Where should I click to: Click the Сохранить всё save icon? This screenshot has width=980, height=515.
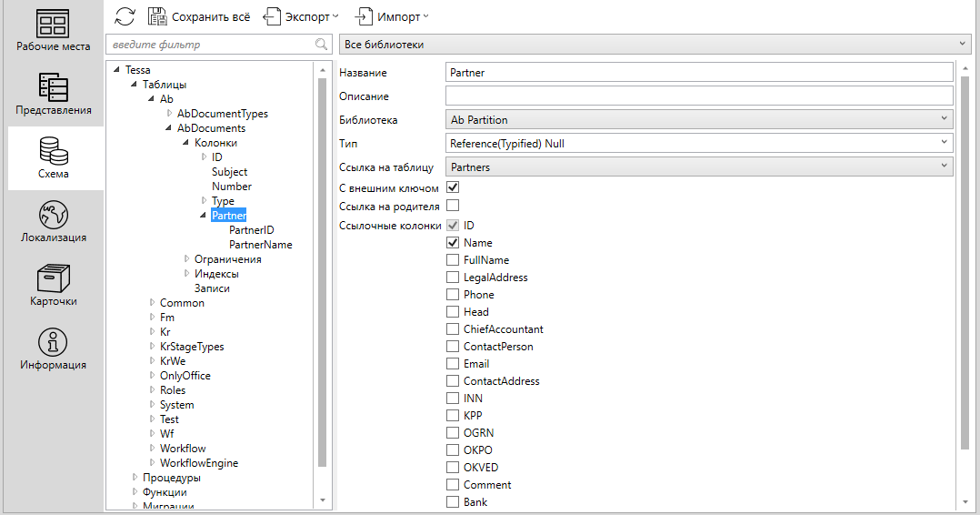pos(157,16)
